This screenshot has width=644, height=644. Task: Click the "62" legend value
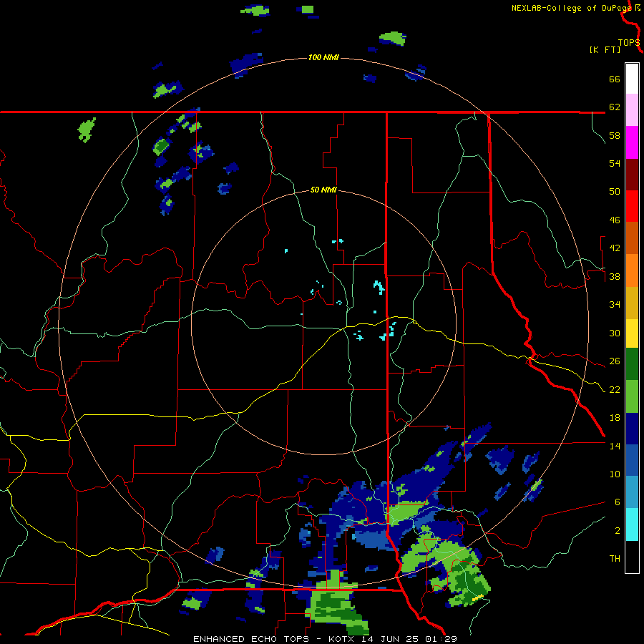coord(615,107)
